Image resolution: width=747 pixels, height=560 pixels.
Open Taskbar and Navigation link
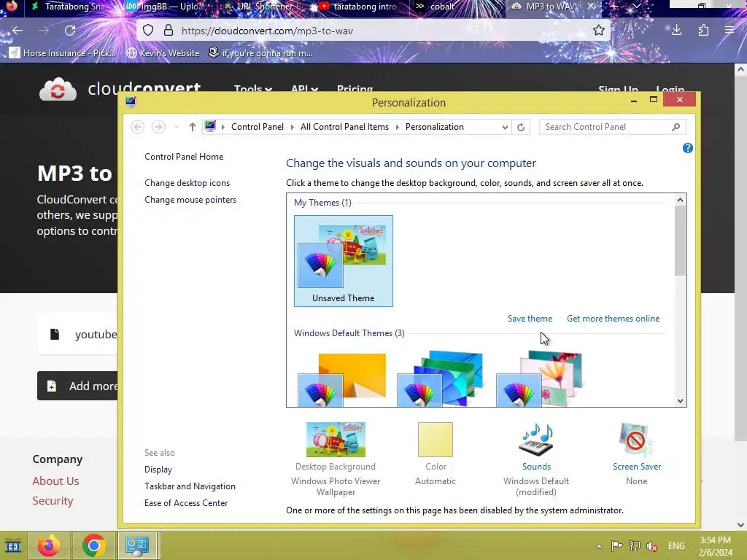tap(190, 486)
